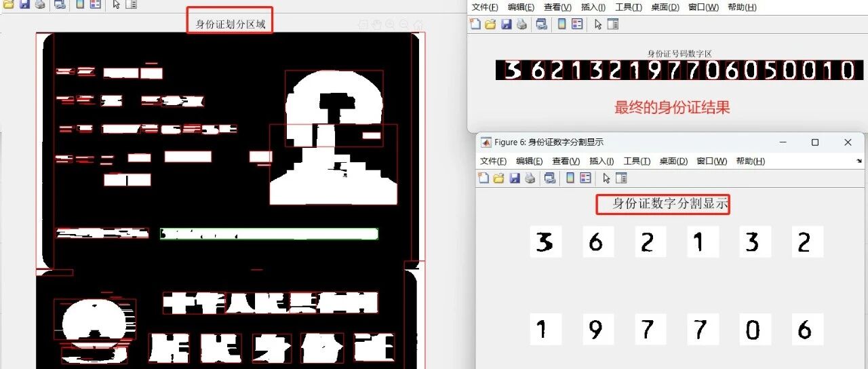The height and width of the screenshot is (369, 868).
Task: Maximize the Figure 6 window
Action: pyautogui.click(x=815, y=142)
